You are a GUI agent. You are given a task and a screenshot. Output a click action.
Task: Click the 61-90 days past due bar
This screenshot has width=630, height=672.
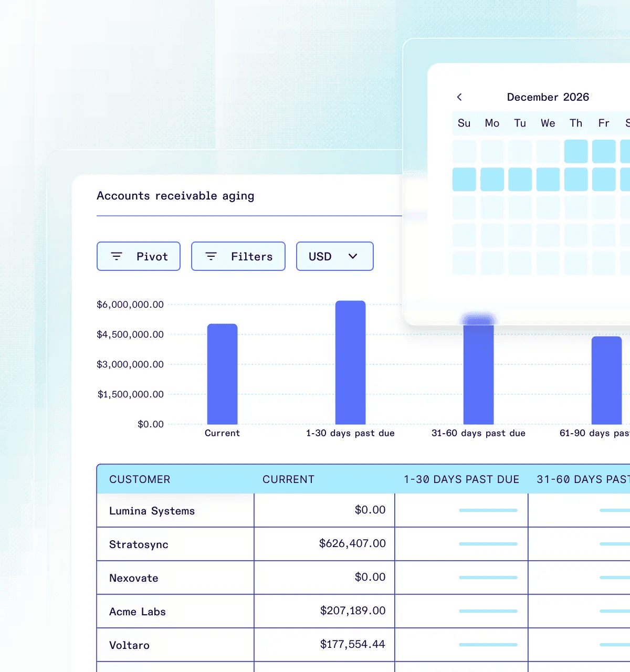[606, 380]
